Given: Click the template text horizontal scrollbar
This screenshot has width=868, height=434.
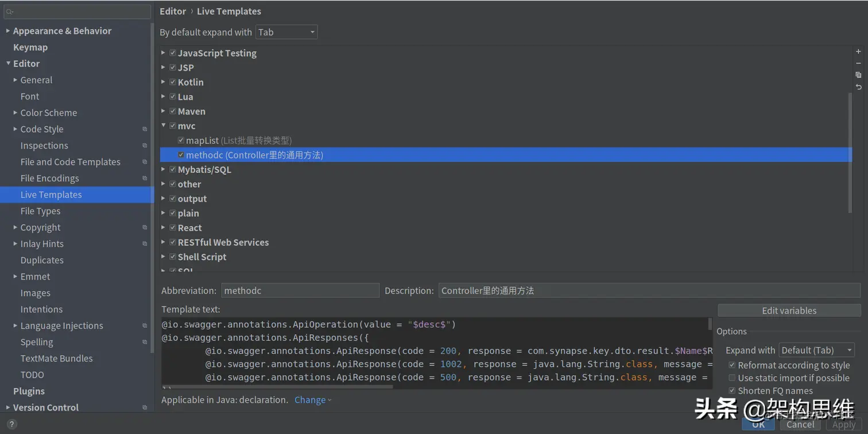Looking at the screenshot, I should click(277, 386).
